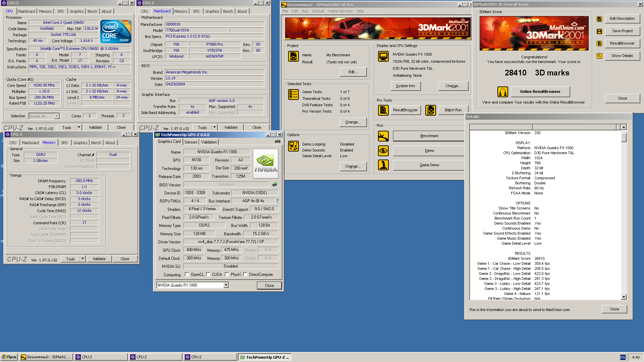Click the Benchmark button

pyautogui.click(x=429, y=136)
